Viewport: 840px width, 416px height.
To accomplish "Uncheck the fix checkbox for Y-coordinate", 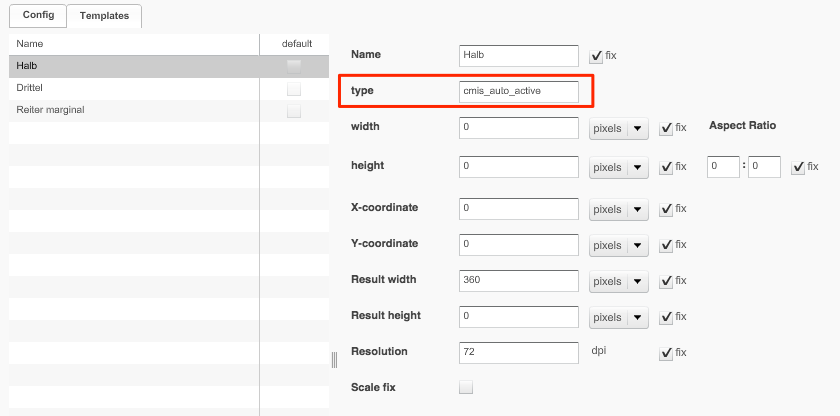I will [x=665, y=245].
